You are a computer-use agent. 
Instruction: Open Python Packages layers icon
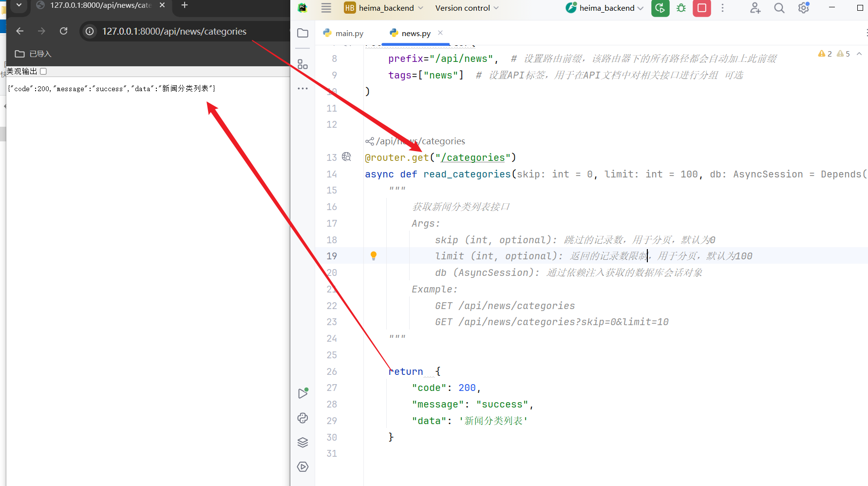(302, 442)
